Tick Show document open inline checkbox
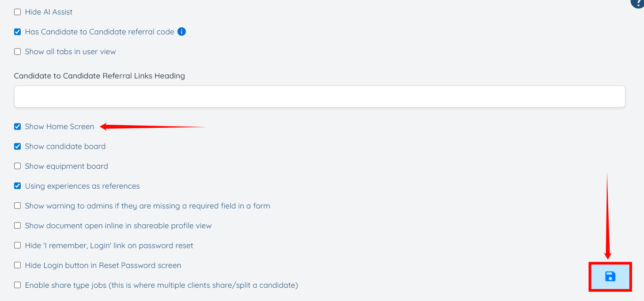Screen dimensions: 644x301 point(18,226)
